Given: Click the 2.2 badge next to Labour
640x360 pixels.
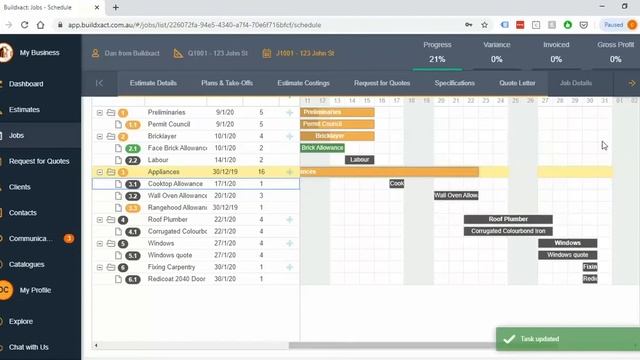Looking at the screenshot, I should (x=133, y=160).
